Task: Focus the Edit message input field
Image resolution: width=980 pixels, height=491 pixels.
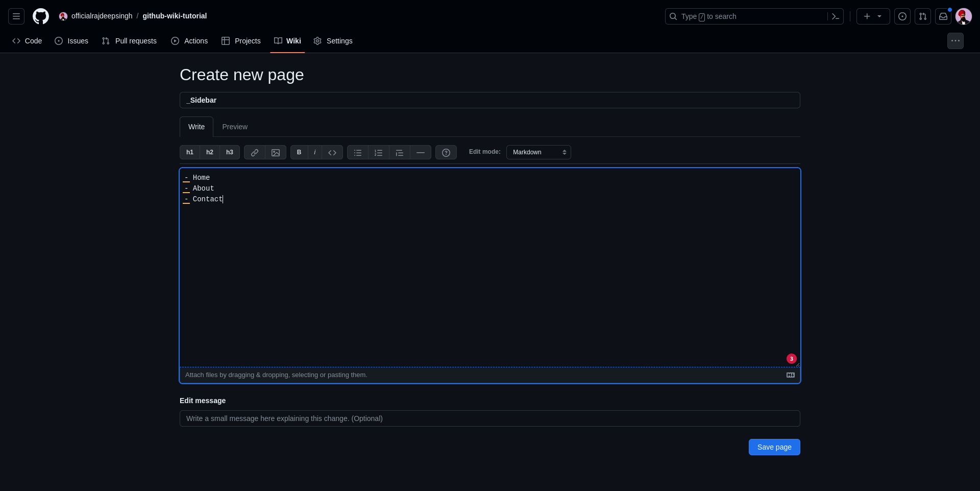Action: coord(490,418)
